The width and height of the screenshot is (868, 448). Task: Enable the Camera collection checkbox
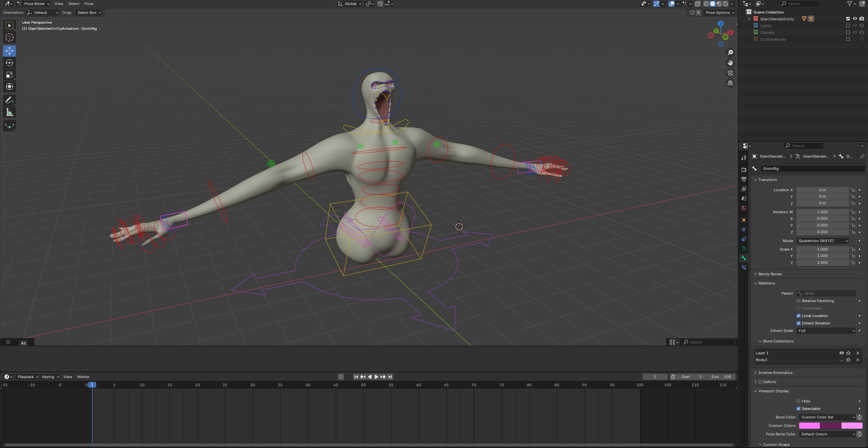coord(848,32)
